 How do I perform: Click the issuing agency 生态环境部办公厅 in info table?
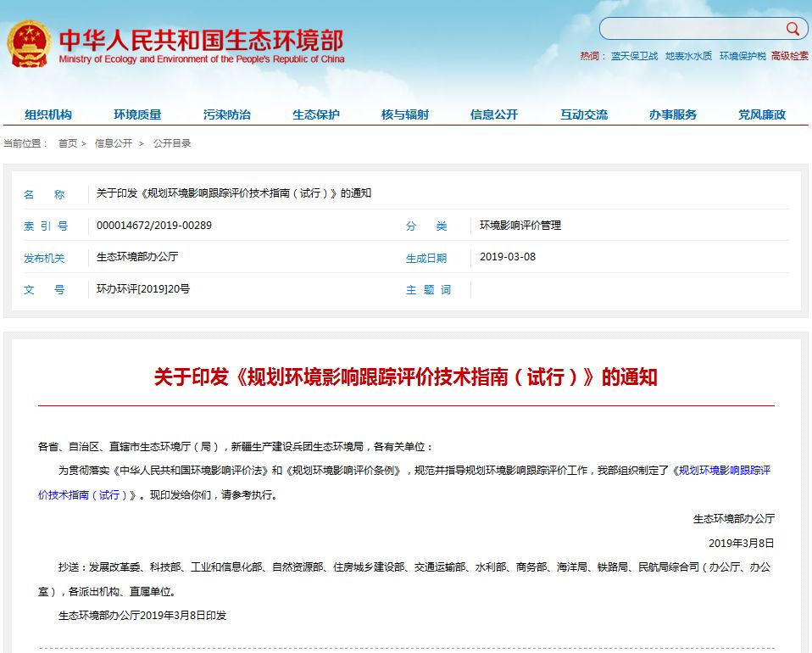pyautogui.click(x=137, y=257)
